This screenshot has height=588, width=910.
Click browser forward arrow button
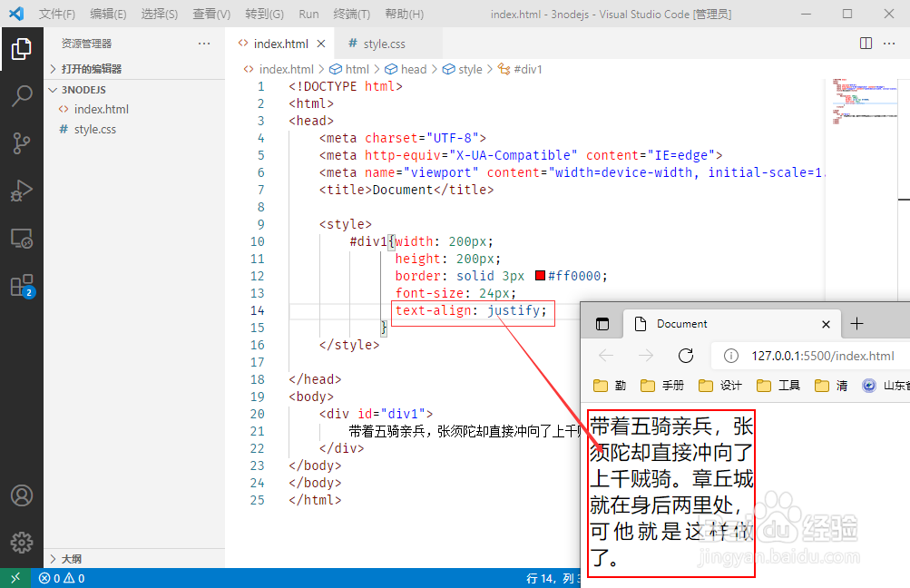[x=645, y=355]
